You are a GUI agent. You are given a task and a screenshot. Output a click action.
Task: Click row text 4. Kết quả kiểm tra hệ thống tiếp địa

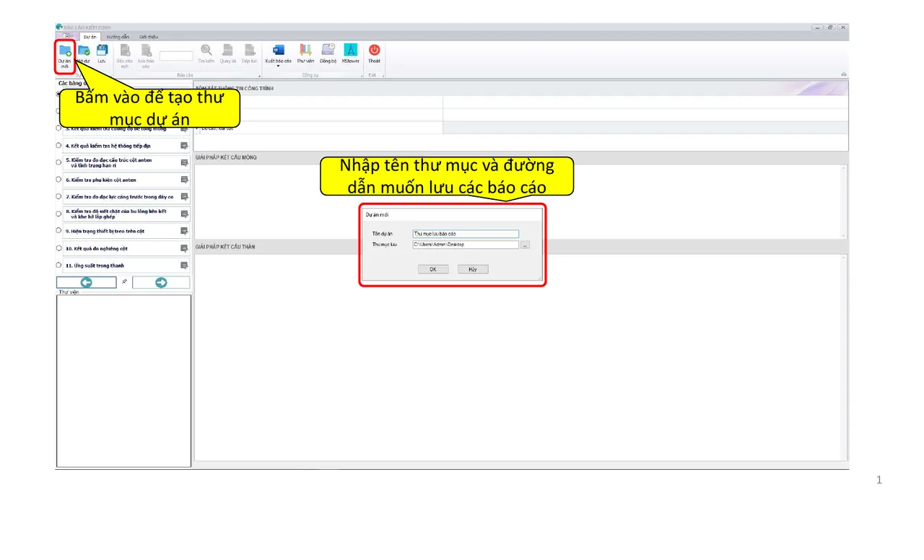tap(108, 146)
